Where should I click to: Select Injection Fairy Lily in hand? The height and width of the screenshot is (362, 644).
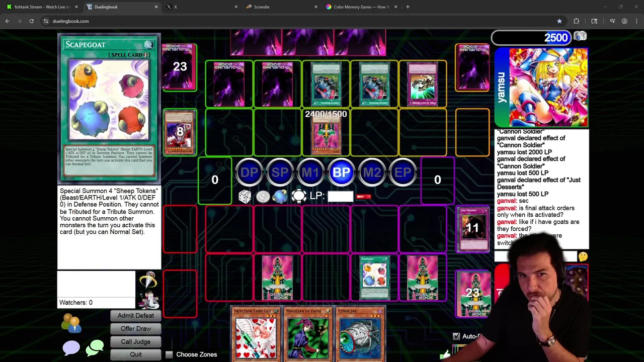pyautogui.click(x=255, y=334)
